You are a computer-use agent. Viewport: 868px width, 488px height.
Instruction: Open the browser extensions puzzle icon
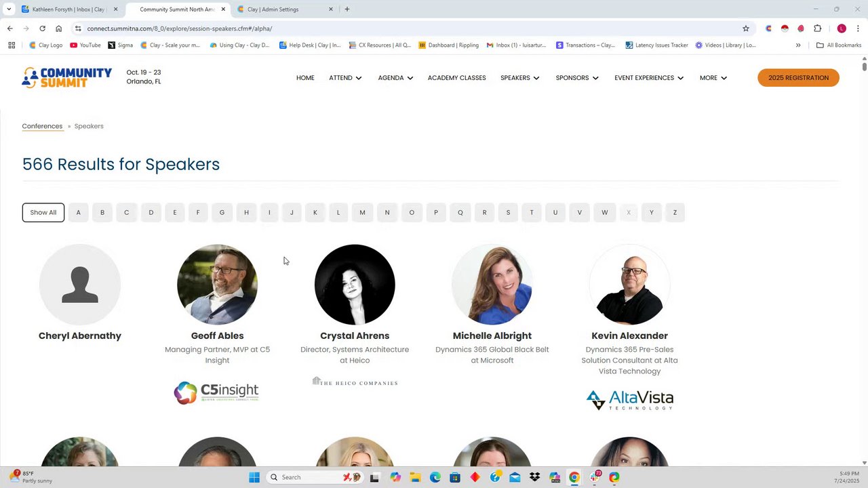[x=817, y=28]
